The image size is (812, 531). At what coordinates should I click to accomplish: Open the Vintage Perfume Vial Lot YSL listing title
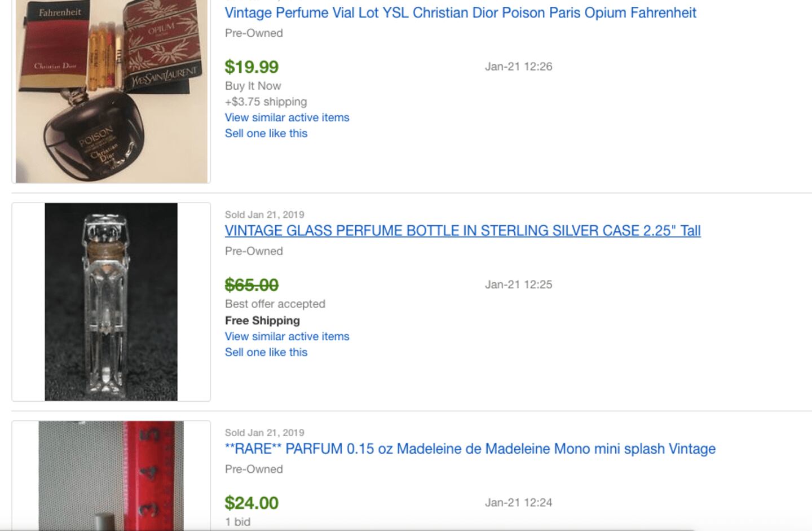click(x=460, y=12)
